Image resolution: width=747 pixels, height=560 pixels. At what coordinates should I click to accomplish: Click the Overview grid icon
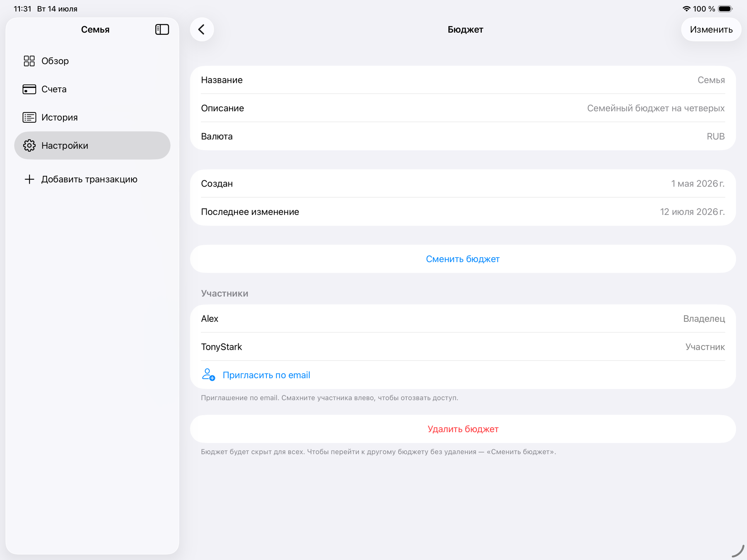click(29, 61)
